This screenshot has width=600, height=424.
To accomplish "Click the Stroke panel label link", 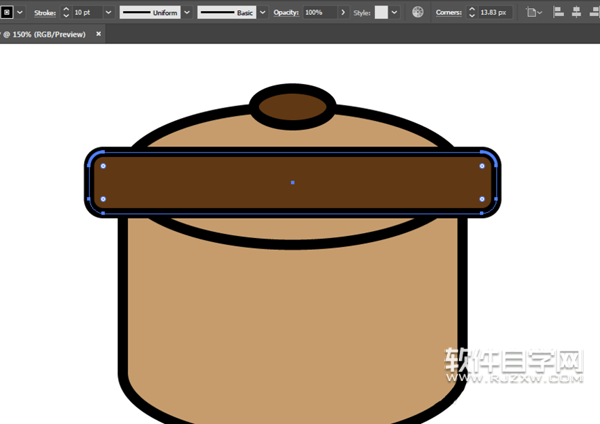I will click(x=44, y=12).
